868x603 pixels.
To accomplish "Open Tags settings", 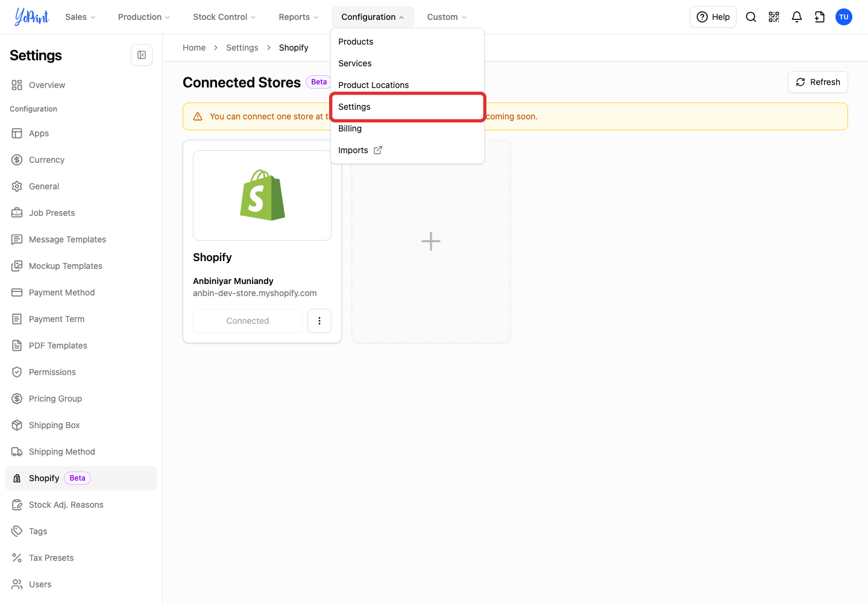I will pyautogui.click(x=81, y=531).
